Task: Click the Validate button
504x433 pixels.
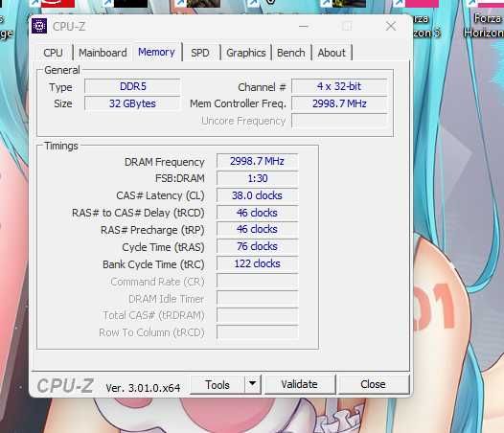Action: tap(299, 384)
